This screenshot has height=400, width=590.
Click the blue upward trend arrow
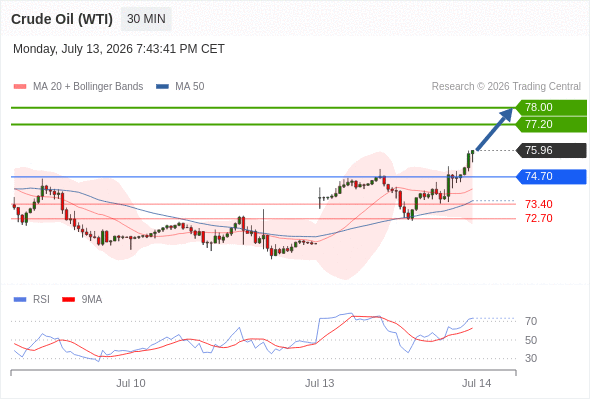click(494, 129)
